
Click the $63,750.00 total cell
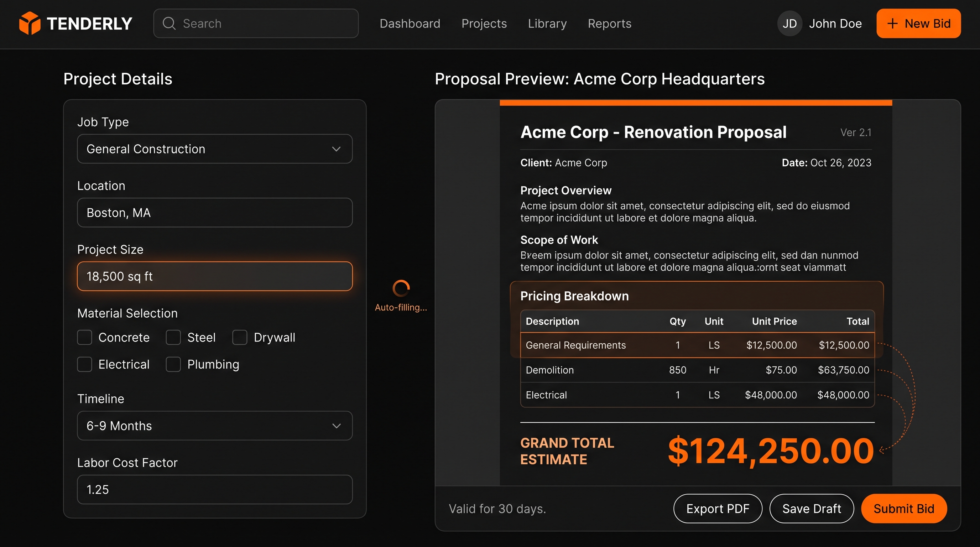(x=843, y=370)
